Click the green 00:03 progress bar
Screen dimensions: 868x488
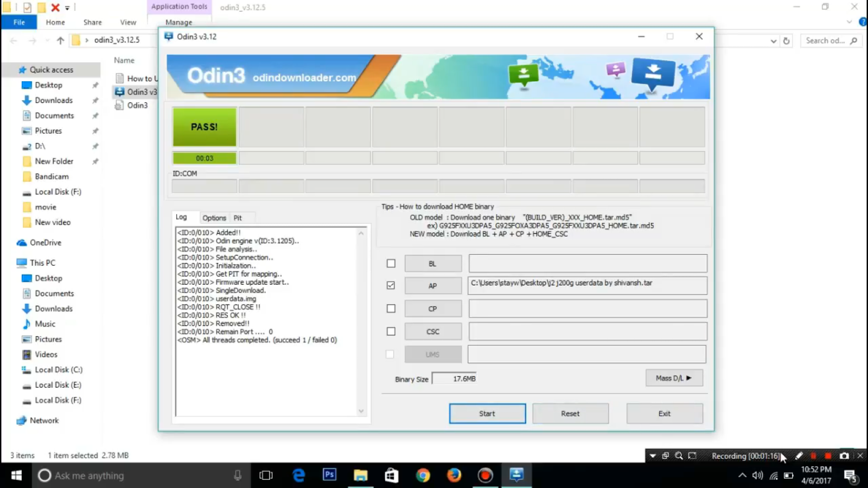[205, 158]
